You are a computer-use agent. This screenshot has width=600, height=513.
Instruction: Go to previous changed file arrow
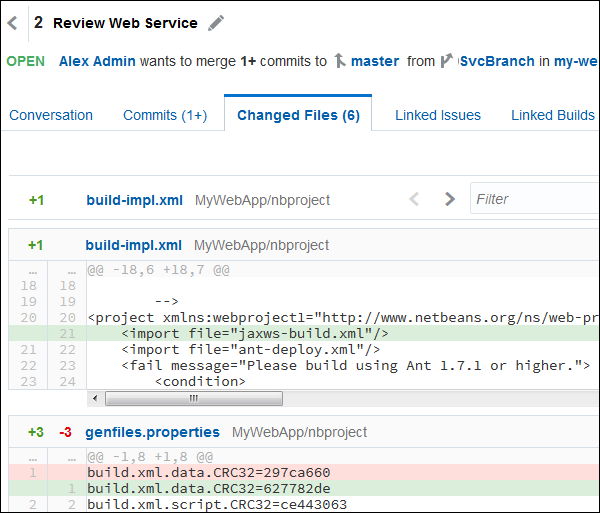(415, 199)
